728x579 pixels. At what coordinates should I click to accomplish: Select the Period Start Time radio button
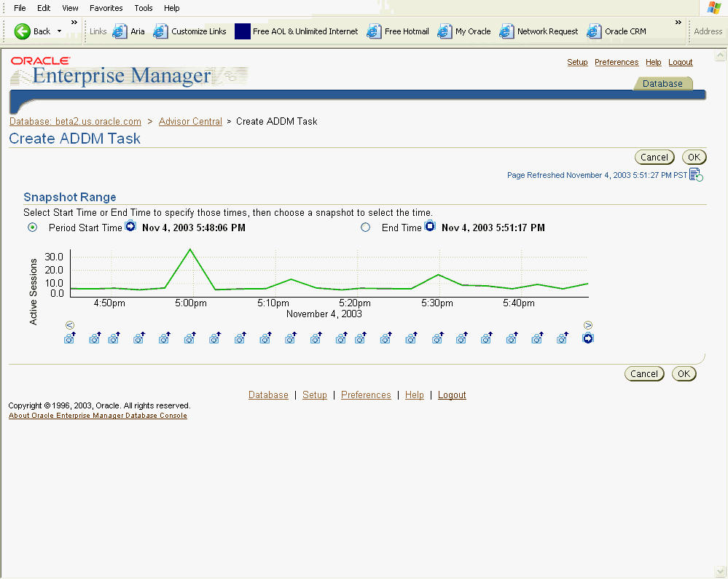31,227
